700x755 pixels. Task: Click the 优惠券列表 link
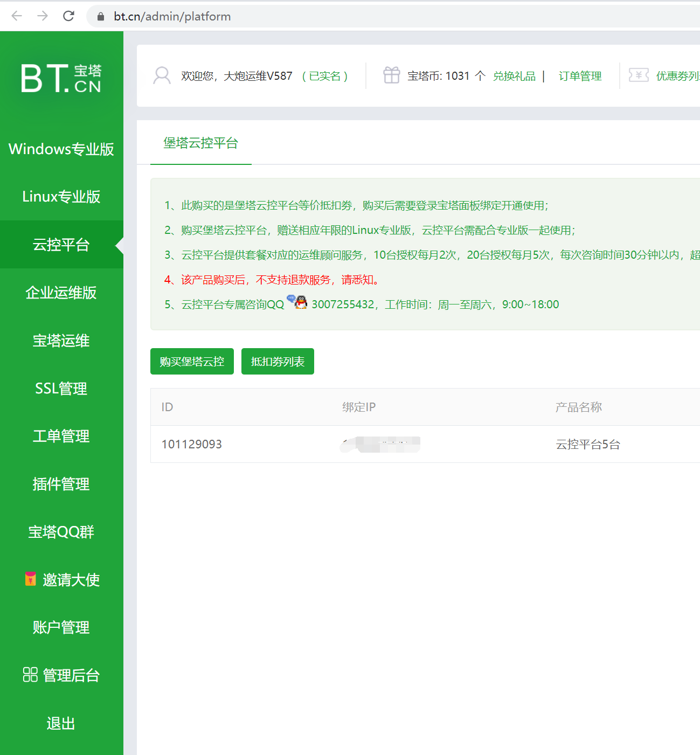click(x=678, y=76)
